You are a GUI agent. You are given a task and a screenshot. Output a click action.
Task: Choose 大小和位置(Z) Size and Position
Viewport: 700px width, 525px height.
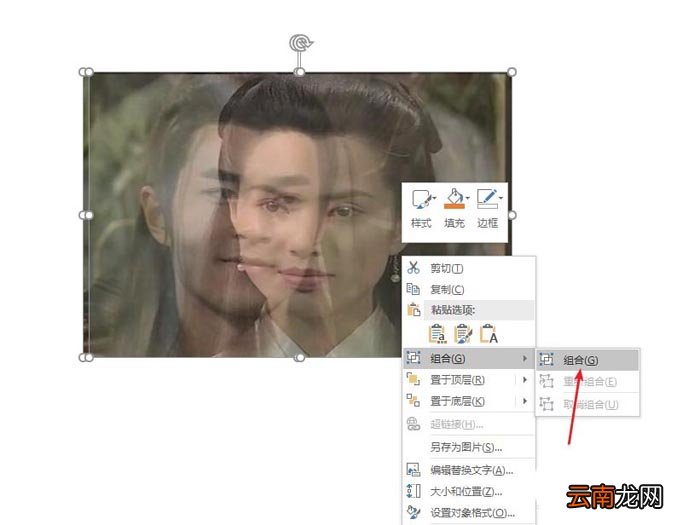(x=469, y=492)
